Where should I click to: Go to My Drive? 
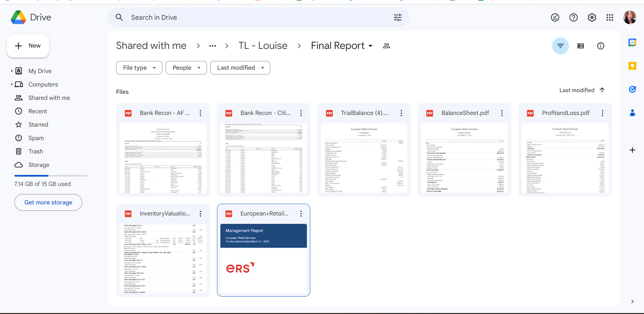coord(40,71)
